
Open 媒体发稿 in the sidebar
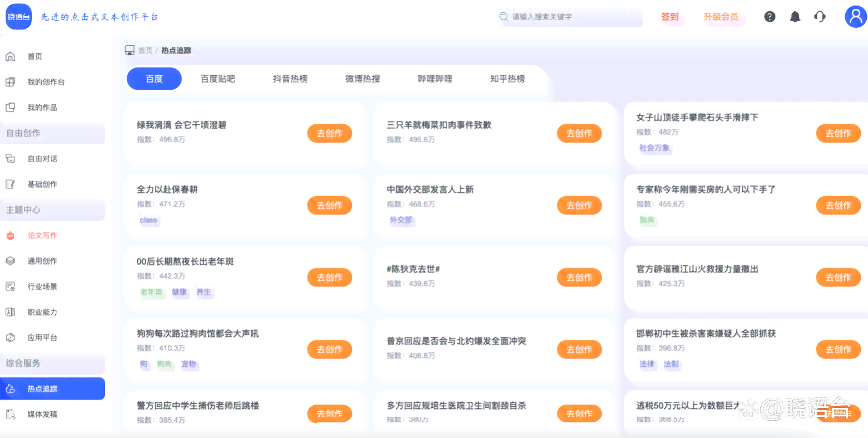click(42, 414)
